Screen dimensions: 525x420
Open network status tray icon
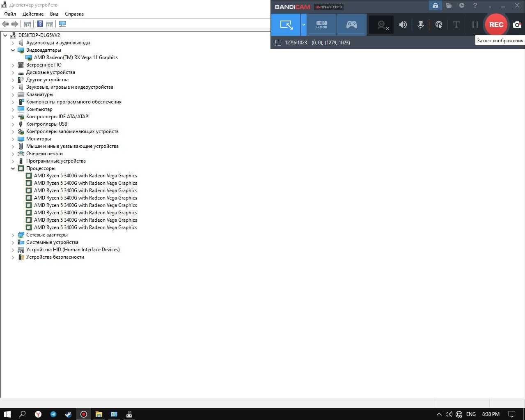pyautogui.click(x=459, y=414)
